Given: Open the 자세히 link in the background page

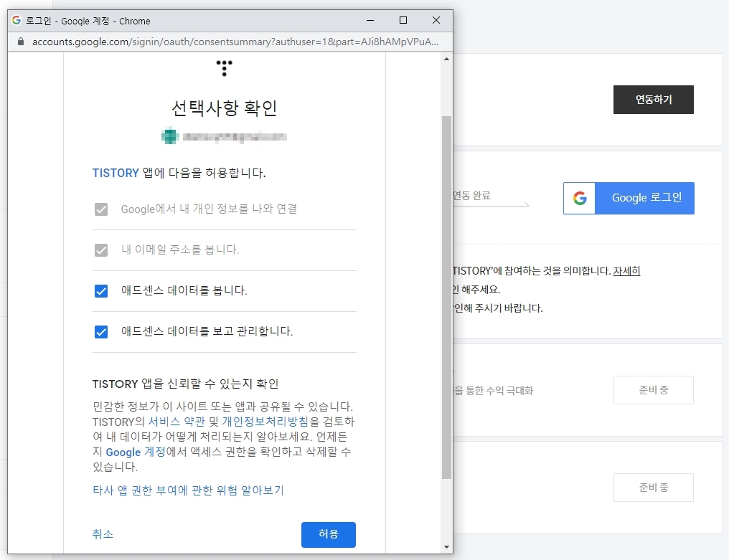Looking at the screenshot, I should [626, 271].
